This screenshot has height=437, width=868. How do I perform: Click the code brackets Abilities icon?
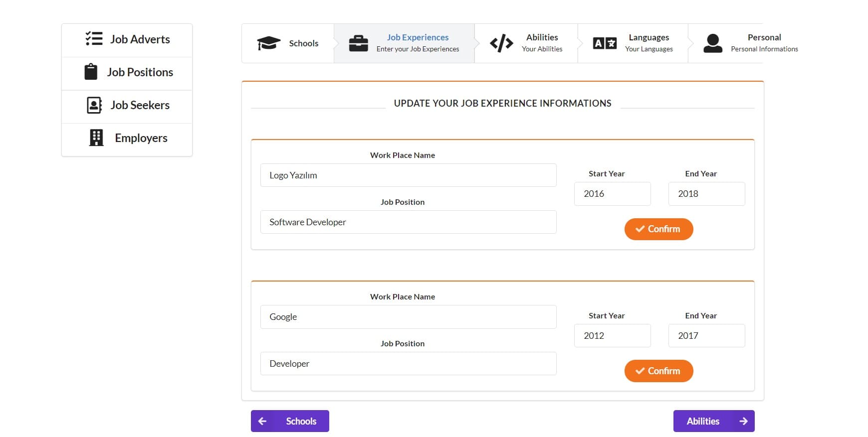coord(501,43)
